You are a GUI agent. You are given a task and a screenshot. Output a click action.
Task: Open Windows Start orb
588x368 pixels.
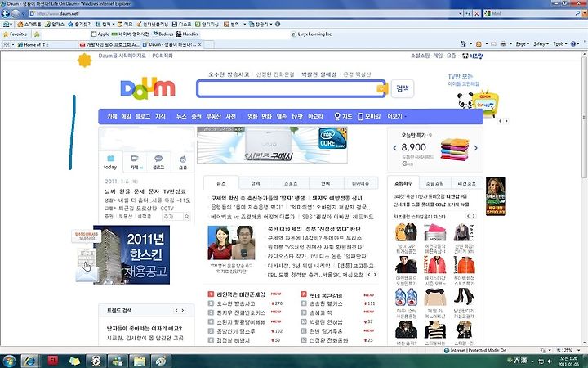click(8, 361)
